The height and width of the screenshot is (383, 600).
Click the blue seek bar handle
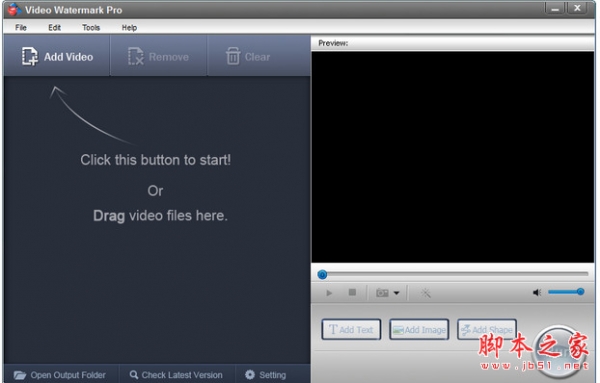[x=322, y=274]
